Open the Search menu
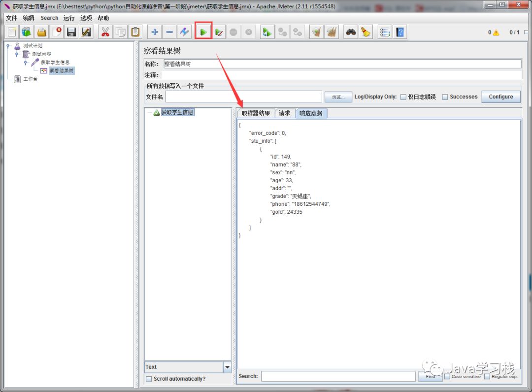This screenshot has width=532, height=392. pos(50,18)
